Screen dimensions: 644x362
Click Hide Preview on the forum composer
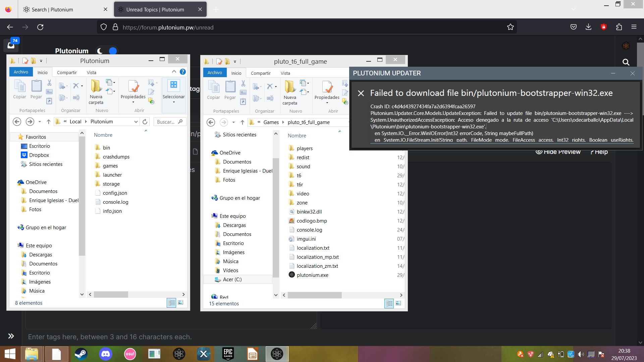pos(558,152)
